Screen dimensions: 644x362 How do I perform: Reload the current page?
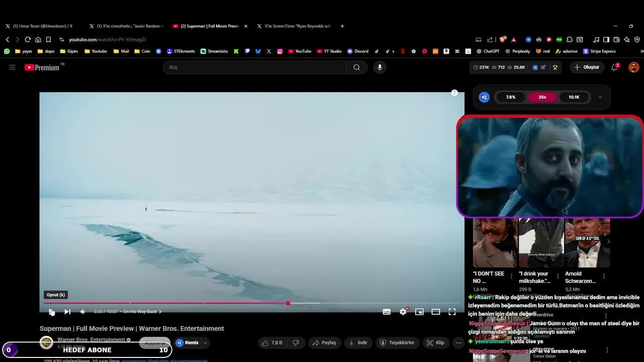point(28,40)
